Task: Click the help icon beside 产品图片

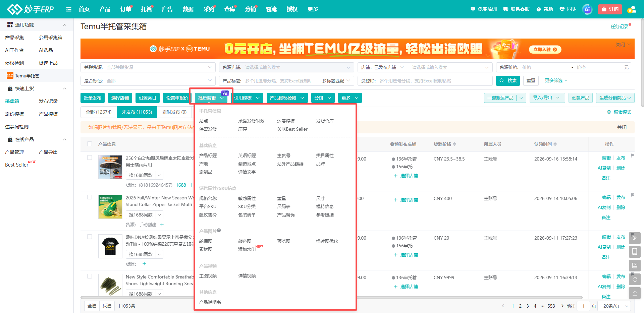Action: [x=219, y=230]
